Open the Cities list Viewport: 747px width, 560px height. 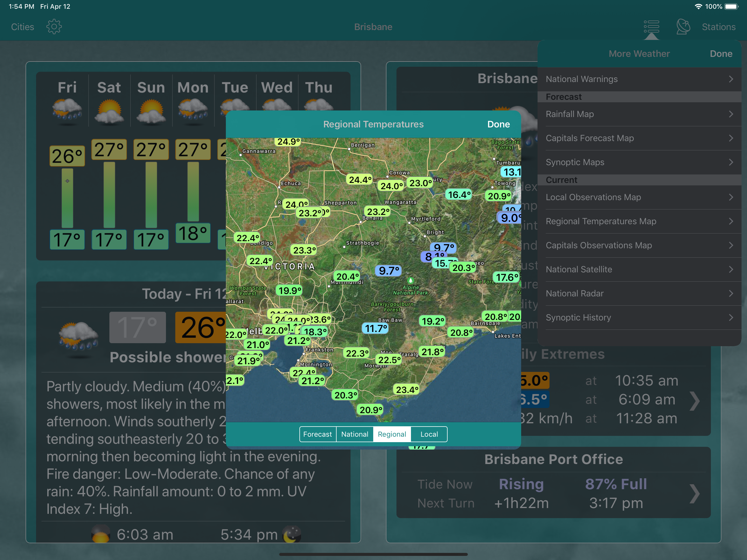[x=22, y=27]
